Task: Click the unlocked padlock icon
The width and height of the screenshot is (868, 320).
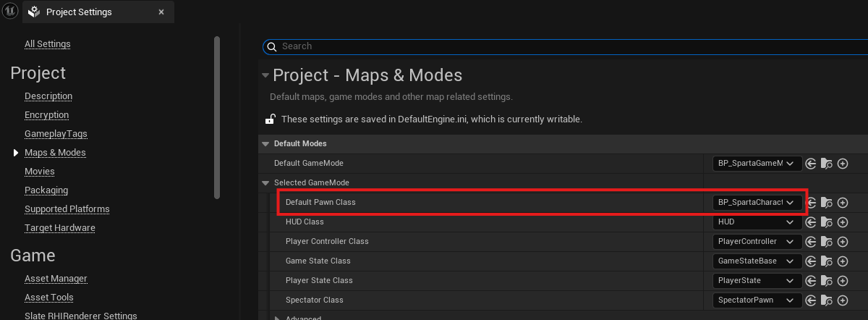Action: click(270, 119)
